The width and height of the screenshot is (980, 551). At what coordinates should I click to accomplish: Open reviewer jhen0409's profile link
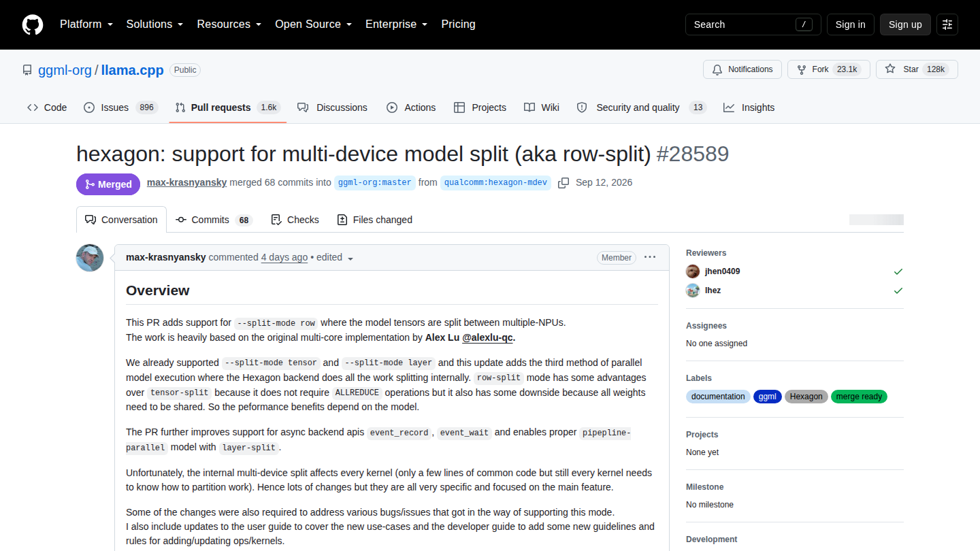(722, 271)
